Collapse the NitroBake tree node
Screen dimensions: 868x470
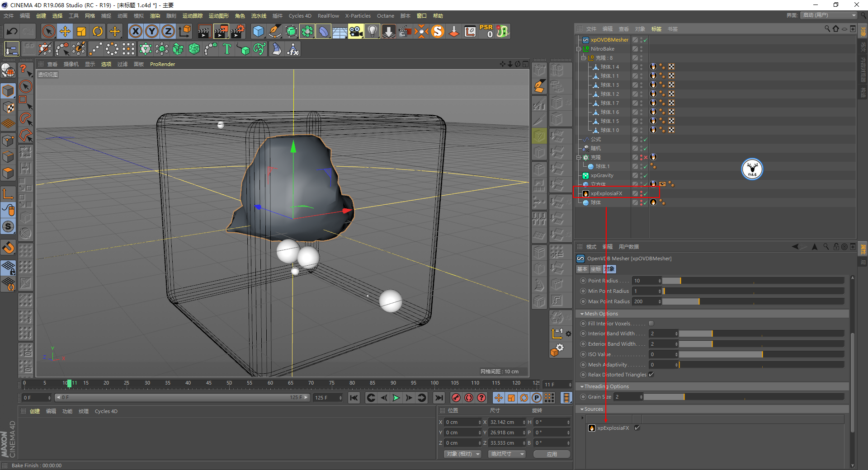pos(579,49)
